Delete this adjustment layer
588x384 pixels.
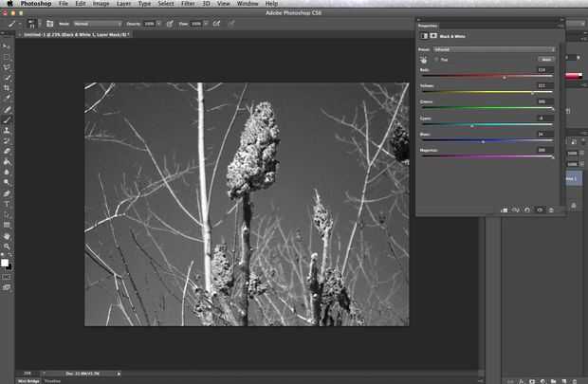(551, 210)
